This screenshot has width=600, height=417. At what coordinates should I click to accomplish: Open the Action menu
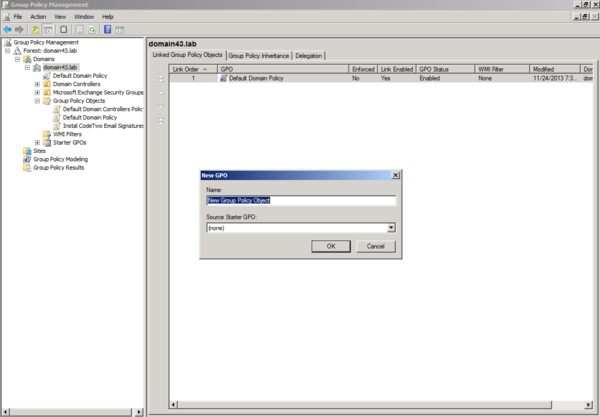(x=38, y=17)
